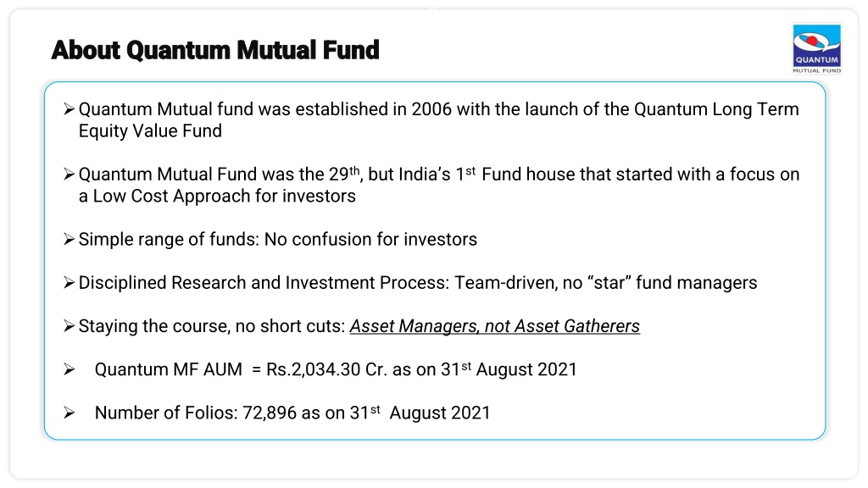Click the phrase 'Low Cost Approach for investors'
868x488 pixels.
click(224, 197)
